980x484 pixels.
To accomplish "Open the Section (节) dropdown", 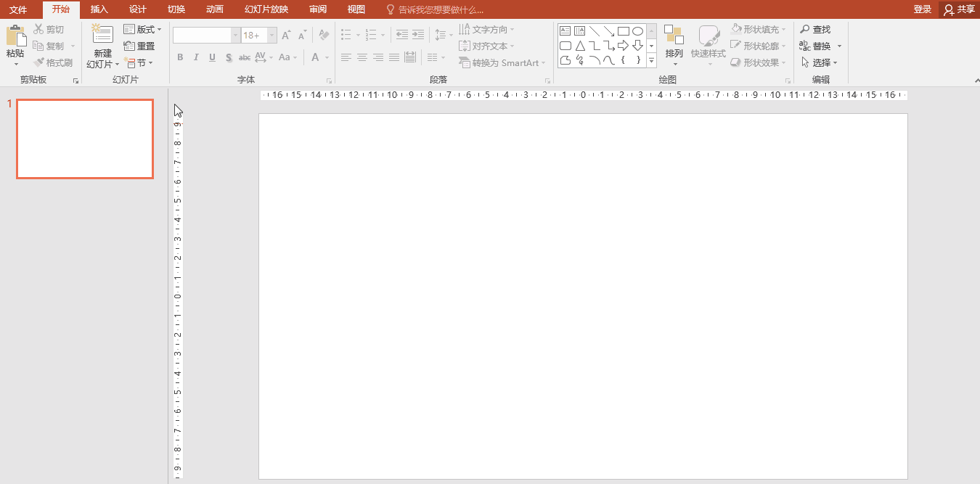I will [x=138, y=62].
